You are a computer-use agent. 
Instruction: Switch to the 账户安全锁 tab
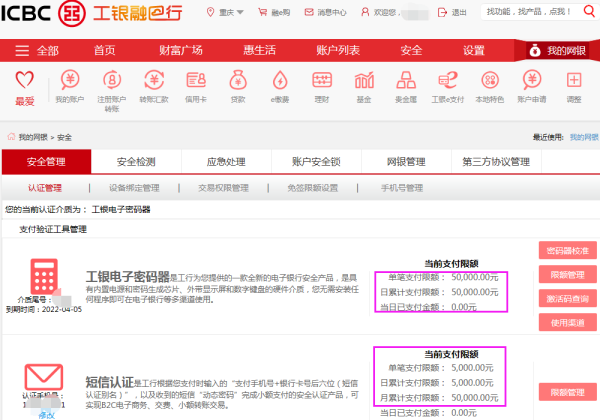coord(316,162)
